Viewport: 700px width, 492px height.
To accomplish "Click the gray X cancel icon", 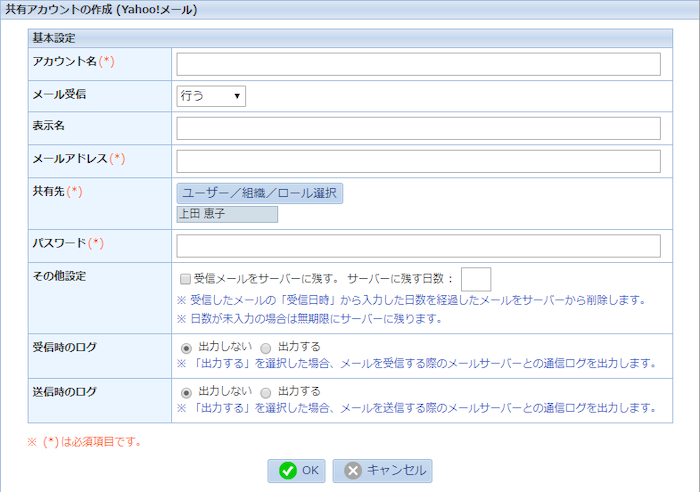I will [353, 471].
